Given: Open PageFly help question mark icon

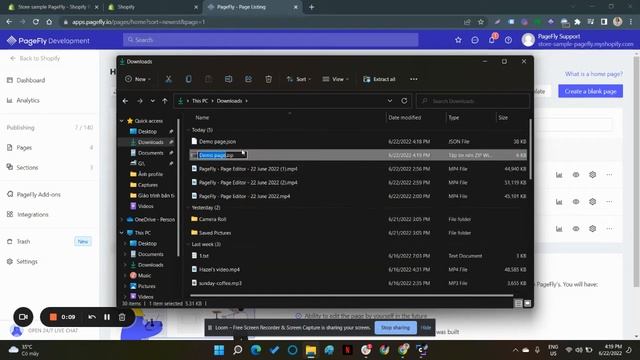Looking at the screenshot, I should coord(508,40).
